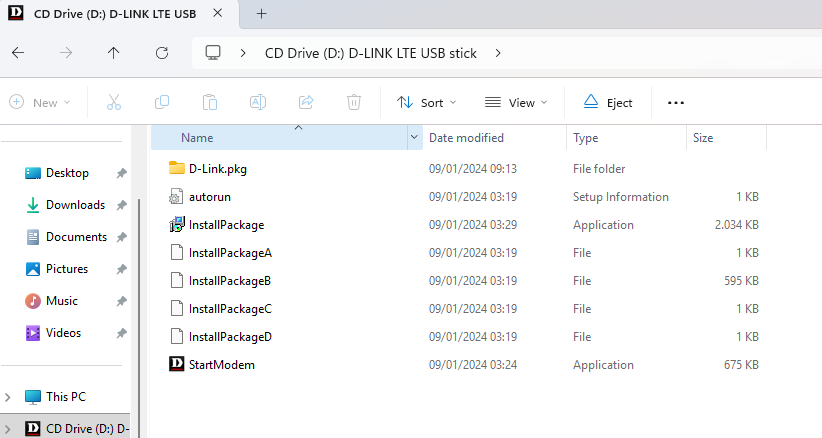Click the Delete trash icon
This screenshot has height=438, width=822.
click(353, 102)
